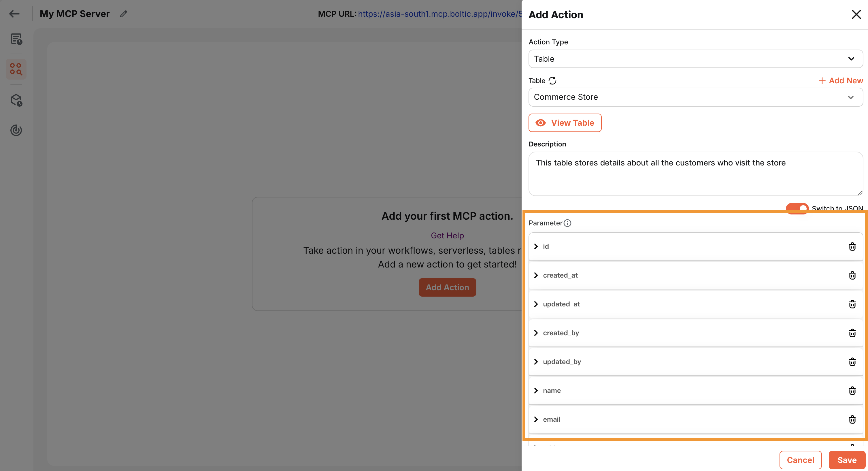The height and width of the screenshot is (471, 868).
Task: Open the actions explorer sidebar icon
Action: [16, 69]
